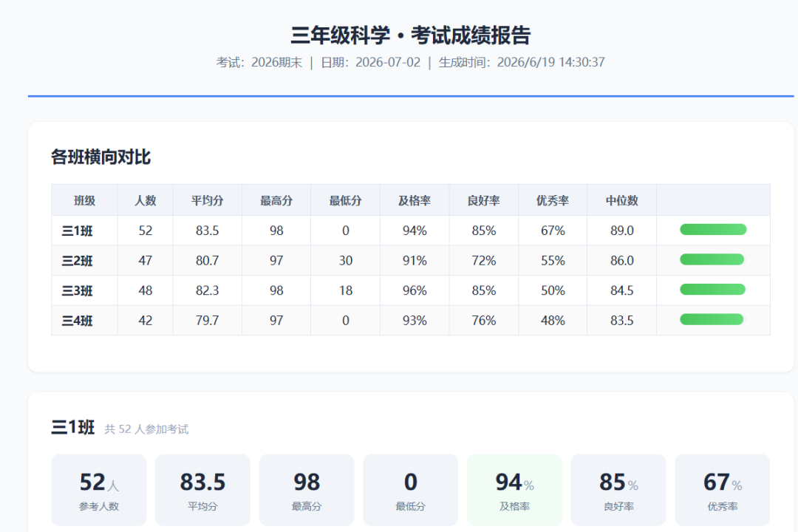798x532 pixels.
Task: Click the 人数 column header
Action: [145, 200]
